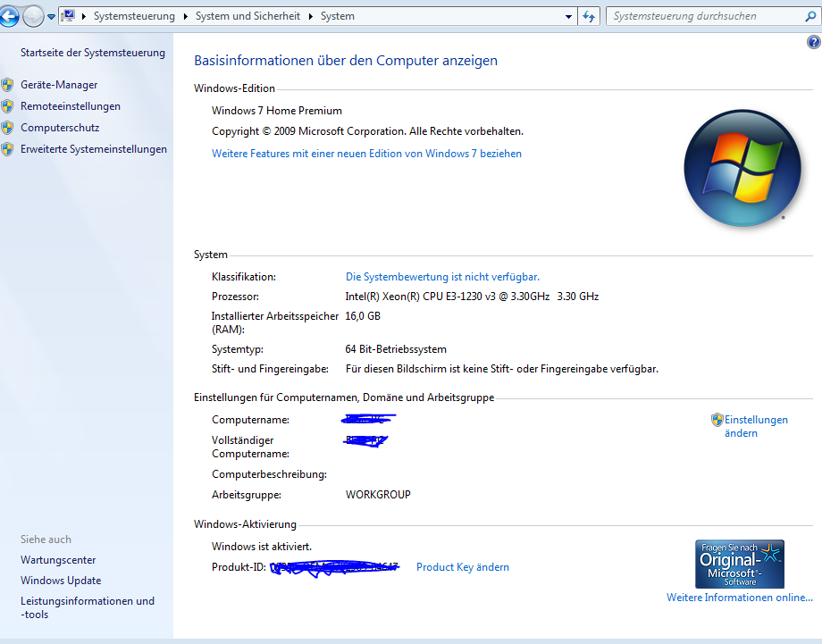The image size is (822, 644).
Task: Click the Stift- und Fingereingabe availability text
Action: (x=502, y=369)
